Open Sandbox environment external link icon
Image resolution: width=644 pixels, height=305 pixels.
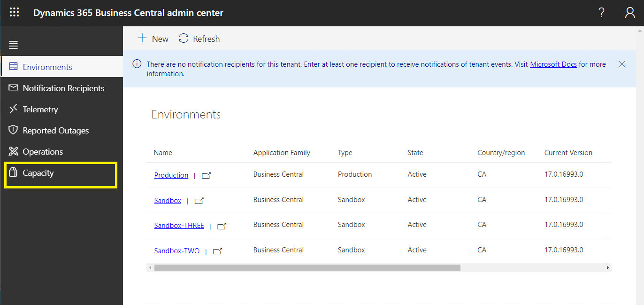pos(199,201)
